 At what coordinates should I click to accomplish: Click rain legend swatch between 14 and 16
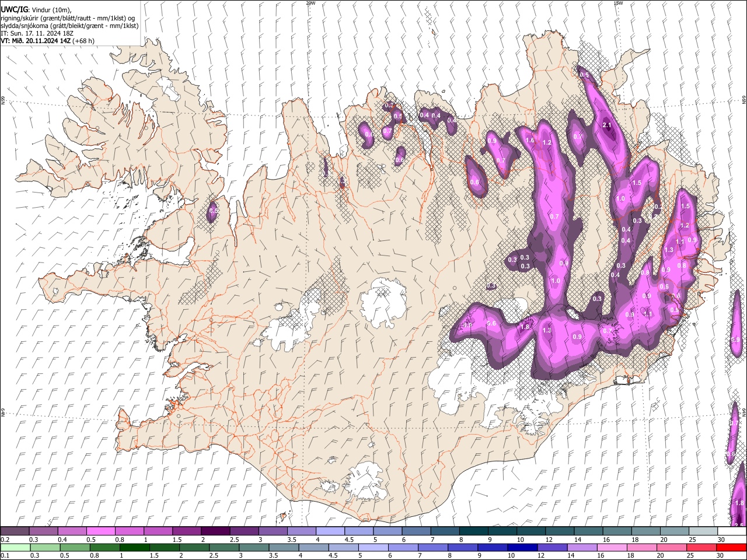[581, 547]
